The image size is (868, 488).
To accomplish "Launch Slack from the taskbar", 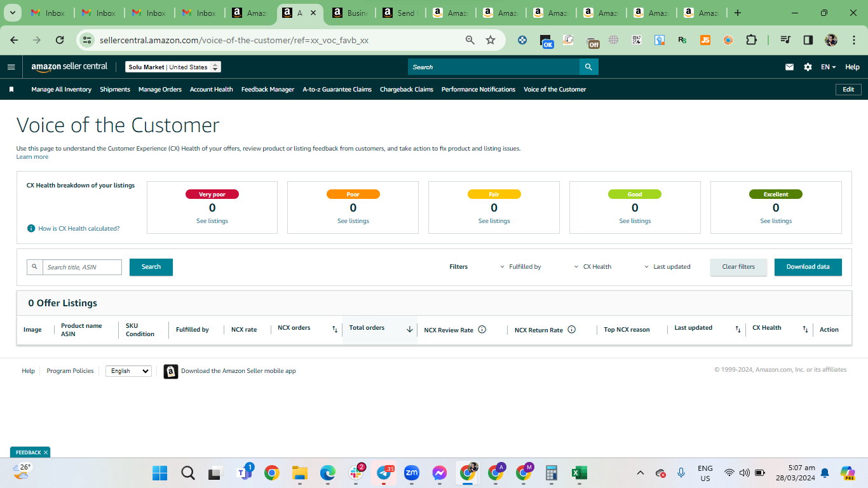I will coord(356,473).
